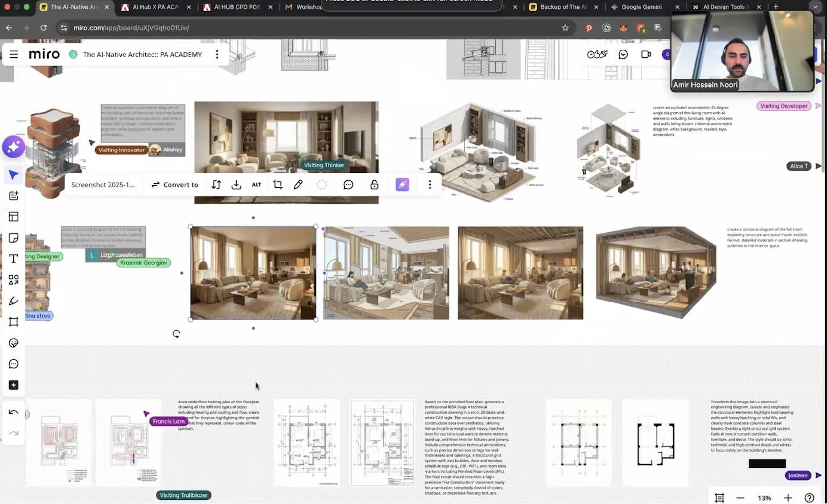Bookmark this page with the star icon
The width and height of the screenshot is (827, 504).
pyautogui.click(x=565, y=28)
